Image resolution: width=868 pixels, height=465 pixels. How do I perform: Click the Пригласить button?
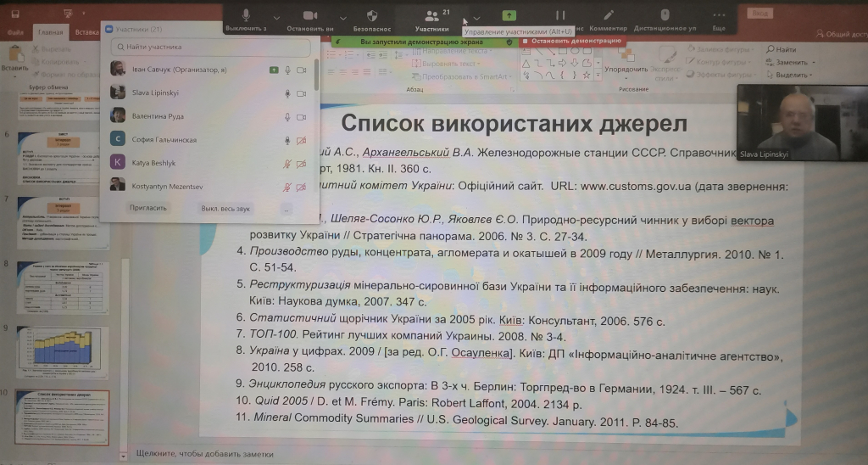[x=147, y=208]
